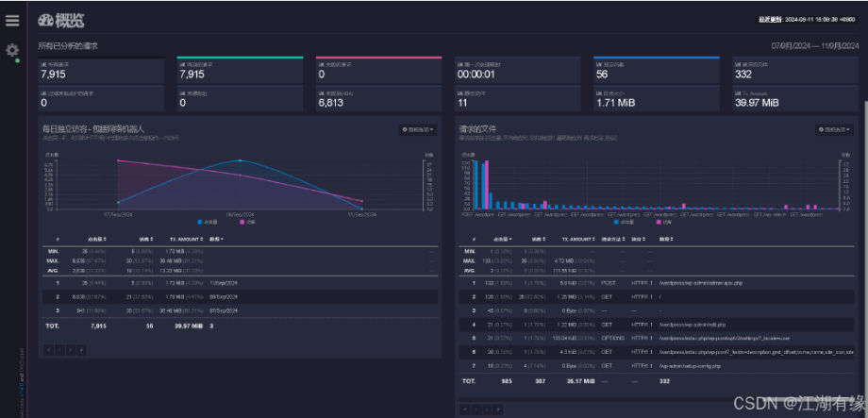The image size is (868, 418).
Task: Open the settings gear in the sidebar
Action: [12, 50]
